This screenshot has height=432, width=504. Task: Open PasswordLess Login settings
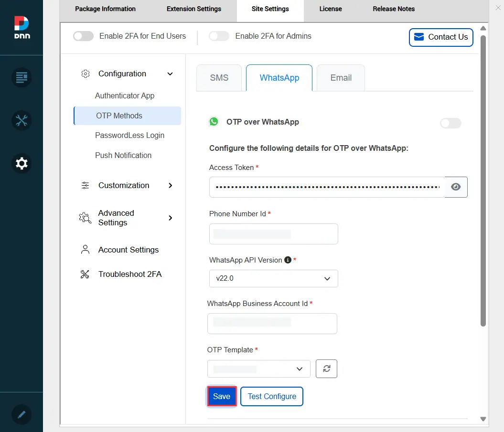point(129,135)
